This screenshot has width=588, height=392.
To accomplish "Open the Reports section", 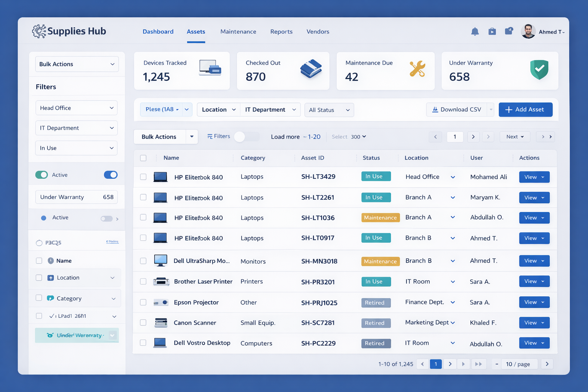I will pyautogui.click(x=281, y=31).
